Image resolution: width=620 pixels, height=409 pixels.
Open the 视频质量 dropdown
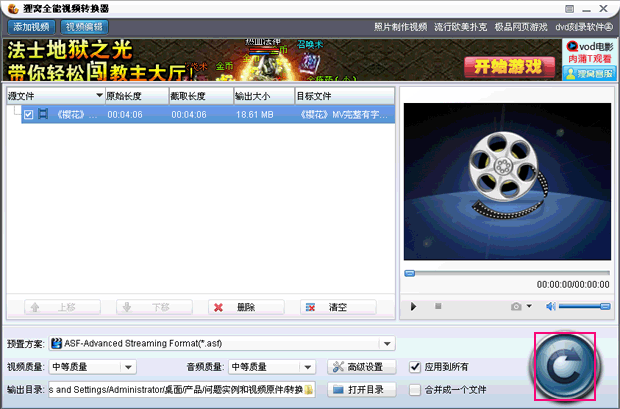pos(128,367)
